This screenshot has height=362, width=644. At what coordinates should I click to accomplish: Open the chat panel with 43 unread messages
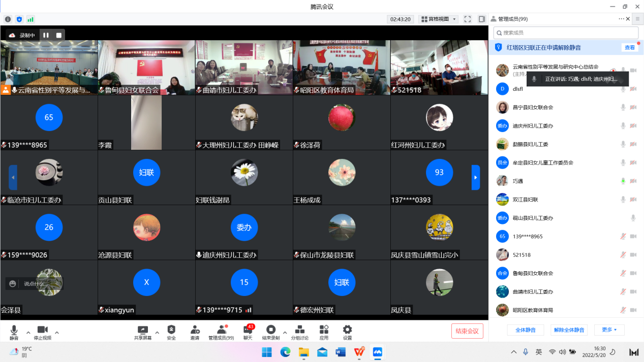click(x=248, y=332)
